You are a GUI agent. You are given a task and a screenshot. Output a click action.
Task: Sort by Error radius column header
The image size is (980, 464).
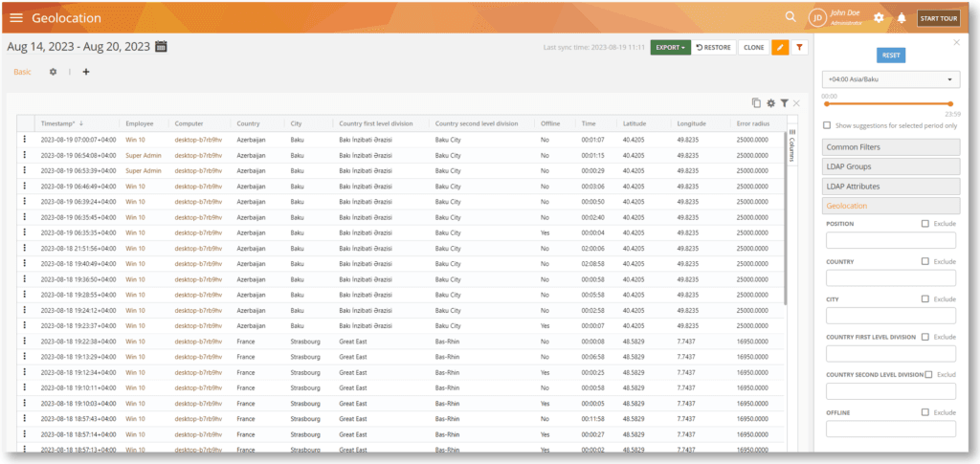point(753,123)
